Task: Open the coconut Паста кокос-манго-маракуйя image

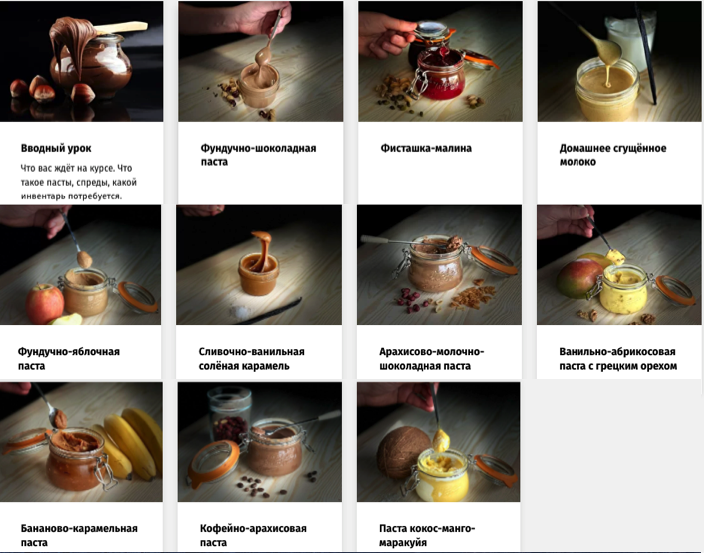Action: (x=438, y=442)
